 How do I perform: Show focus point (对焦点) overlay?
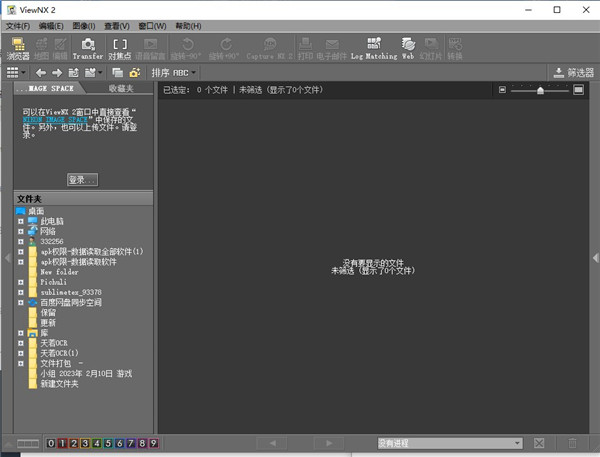119,49
